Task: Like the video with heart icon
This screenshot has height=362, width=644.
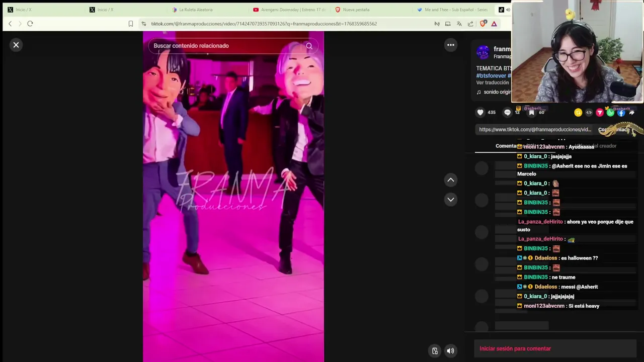Action: pos(480,113)
